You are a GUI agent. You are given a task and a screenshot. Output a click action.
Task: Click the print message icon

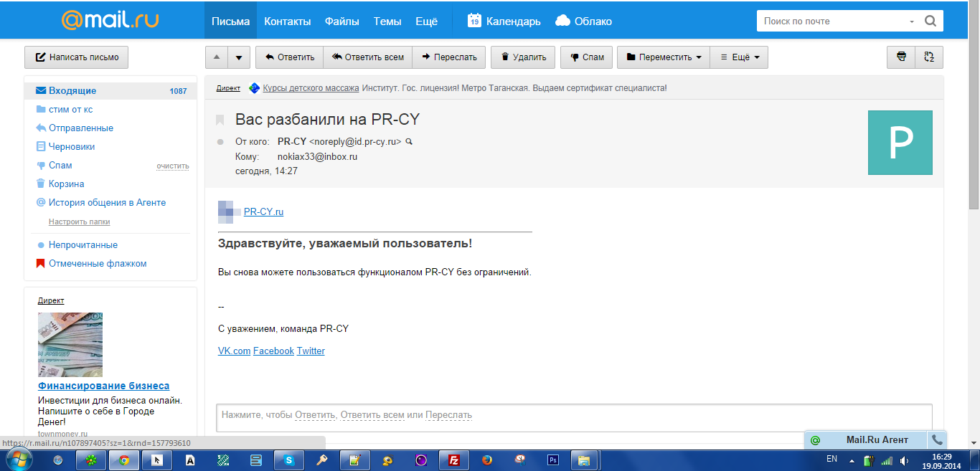(901, 57)
